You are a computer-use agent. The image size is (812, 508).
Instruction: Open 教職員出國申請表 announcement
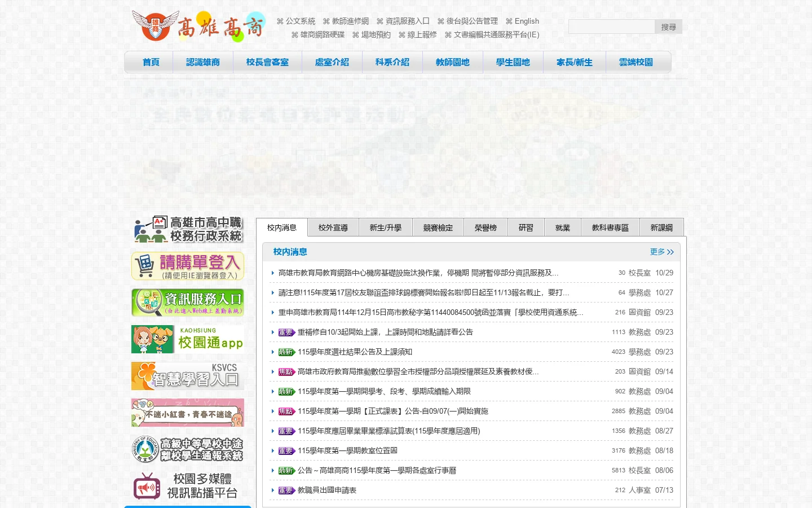pos(327,490)
